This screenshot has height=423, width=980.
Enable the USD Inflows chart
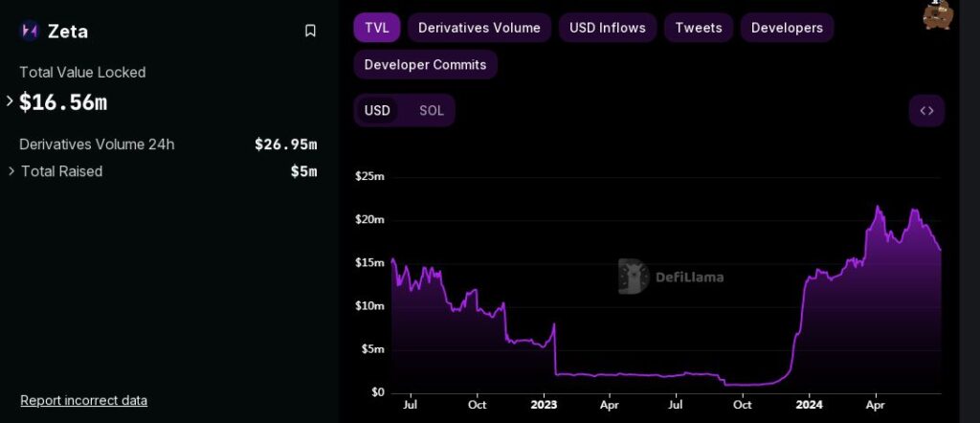tap(608, 28)
